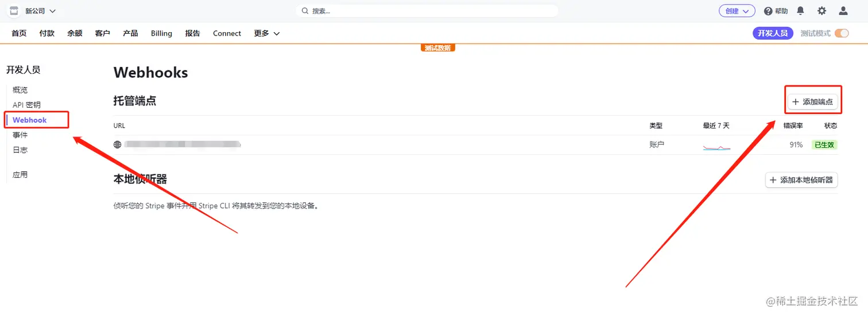Open 应用 in the sidebar
The width and height of the screenshot is (868, 317).
[20, 174]
